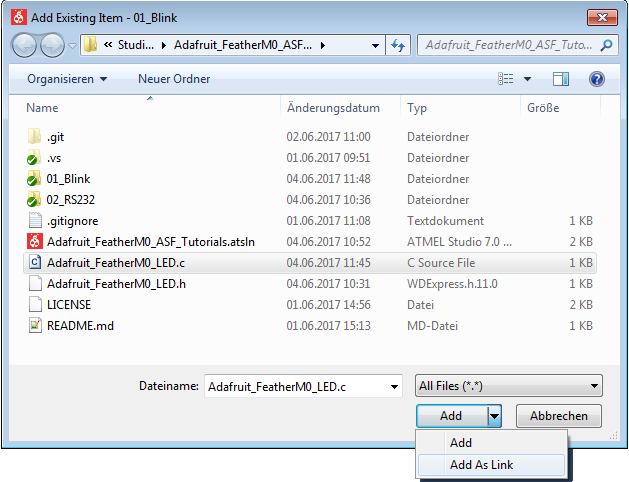Open recent locations arrow beside forward button
This screenshot has height=482, width=629.
(72, 46)
